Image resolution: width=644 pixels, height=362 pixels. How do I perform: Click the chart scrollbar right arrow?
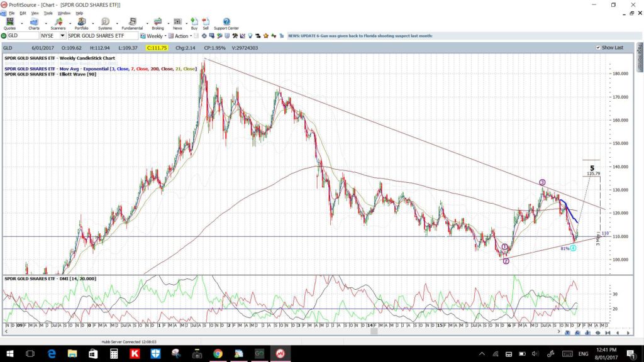558,332
